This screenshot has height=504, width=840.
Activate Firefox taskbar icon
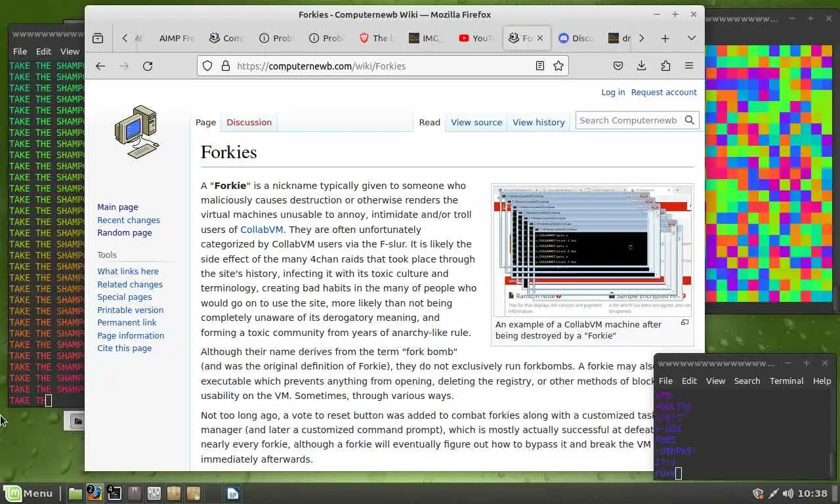click(95, 493)
